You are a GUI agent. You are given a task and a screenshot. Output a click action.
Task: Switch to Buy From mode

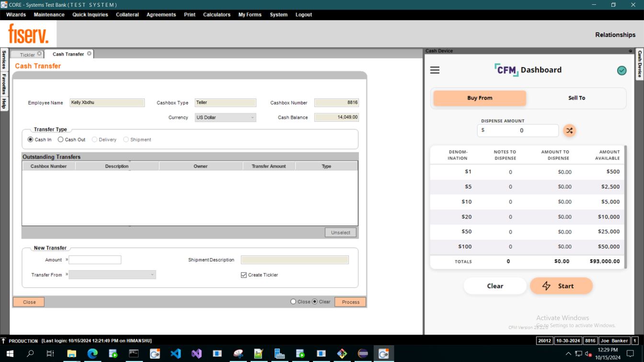tap(480, 98)
